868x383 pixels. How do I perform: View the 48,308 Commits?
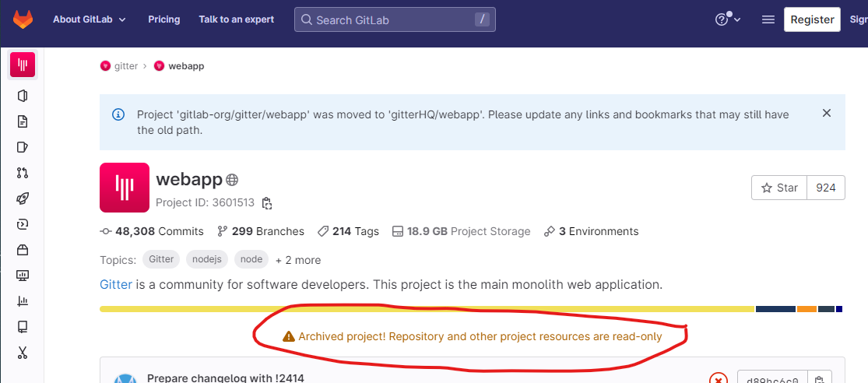click(152, 231)
